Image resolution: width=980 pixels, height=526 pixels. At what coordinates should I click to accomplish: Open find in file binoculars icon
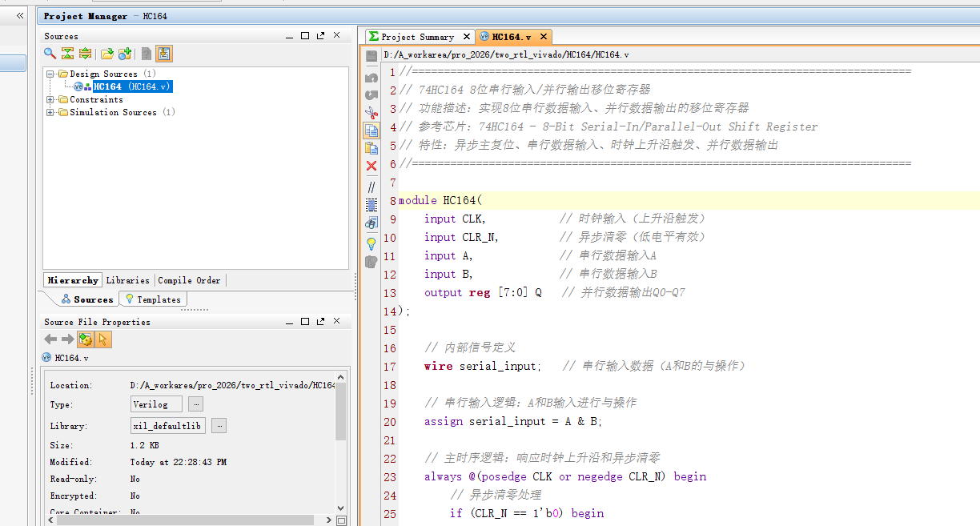click(372, 223)
